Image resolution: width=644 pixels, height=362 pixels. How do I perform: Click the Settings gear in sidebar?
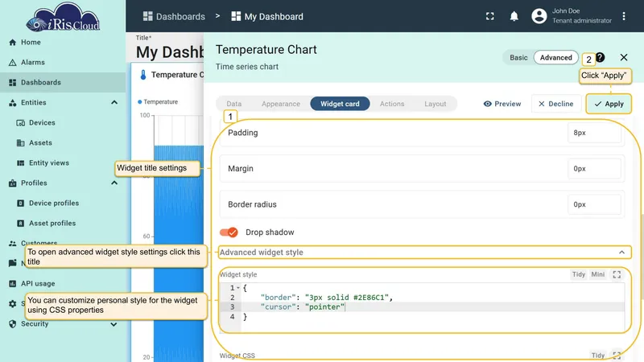click(x=13, y=304)
